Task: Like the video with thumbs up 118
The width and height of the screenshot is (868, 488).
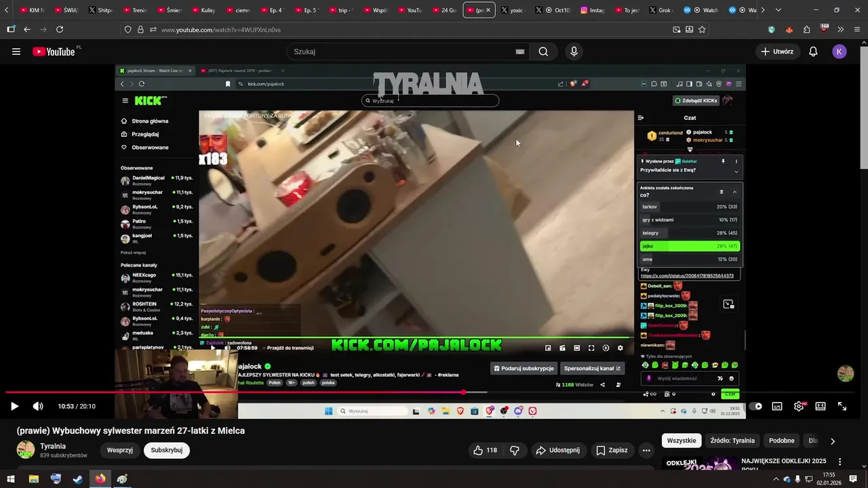Action: coord(485,450)
